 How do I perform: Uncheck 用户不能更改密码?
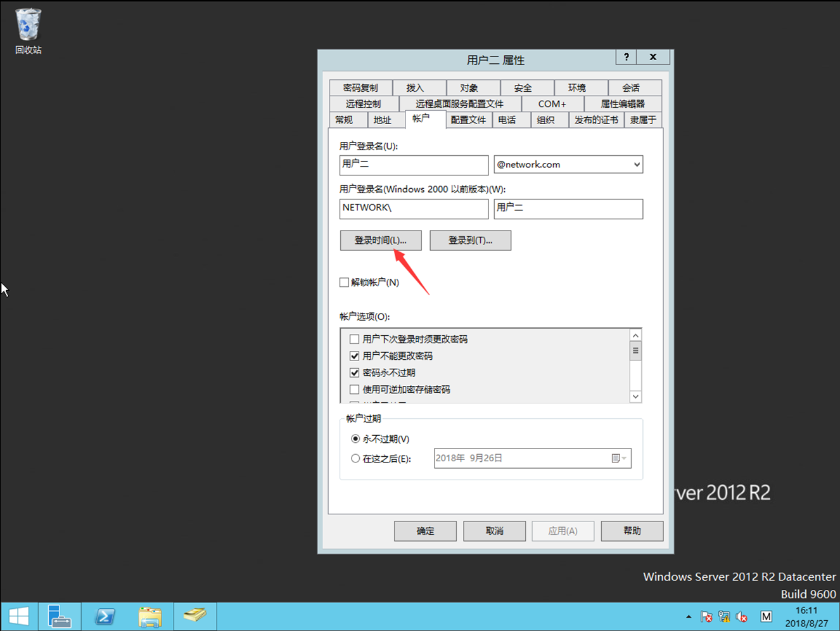pyautogui.click(x=355, y=356)
